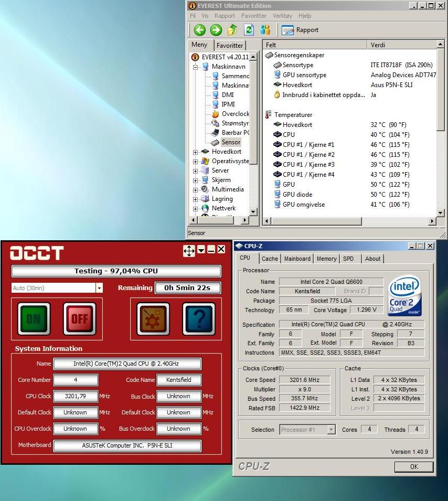Image resolution: width=448 pixels, height=501 pixels.
Task: Open the Rapport menu in EVEREST menu bar
Action: [225, 16]
